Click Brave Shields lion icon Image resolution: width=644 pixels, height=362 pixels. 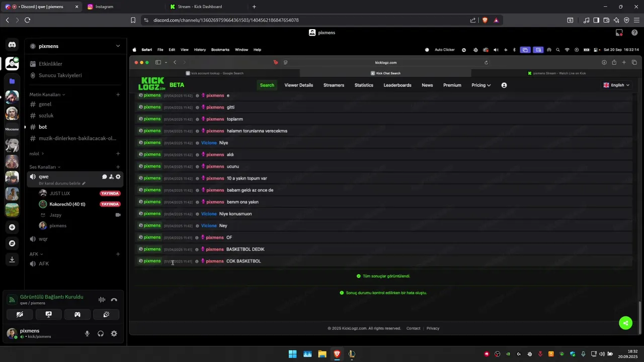click(485, 20)
